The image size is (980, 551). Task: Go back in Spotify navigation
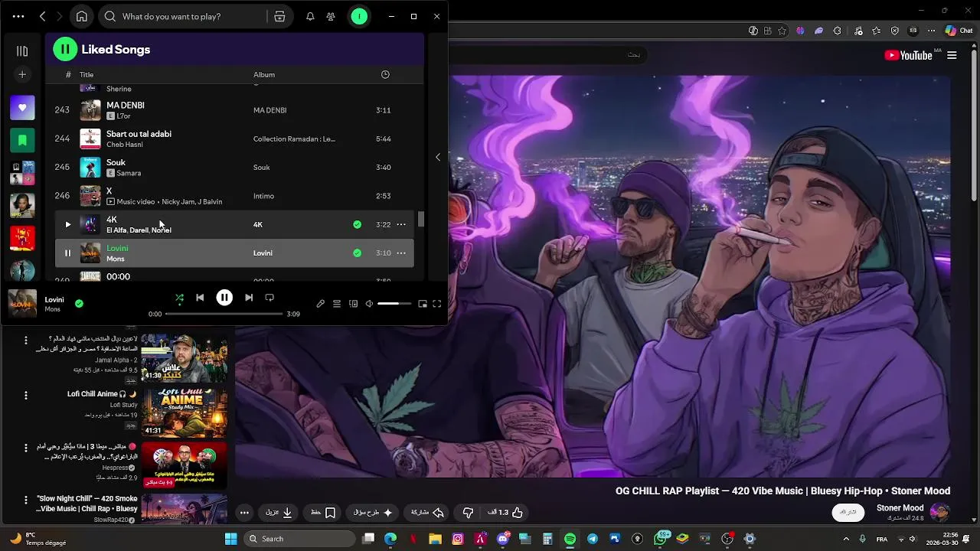pyautogui.click(x=43, y=16)
